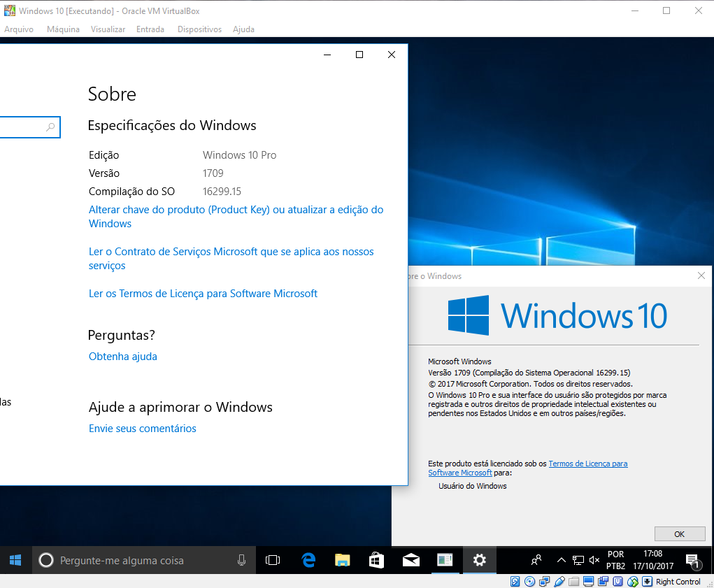Screen dimensions: 714x588
Task: Minimize the Settings Sobre window
Action: (327, 55)
